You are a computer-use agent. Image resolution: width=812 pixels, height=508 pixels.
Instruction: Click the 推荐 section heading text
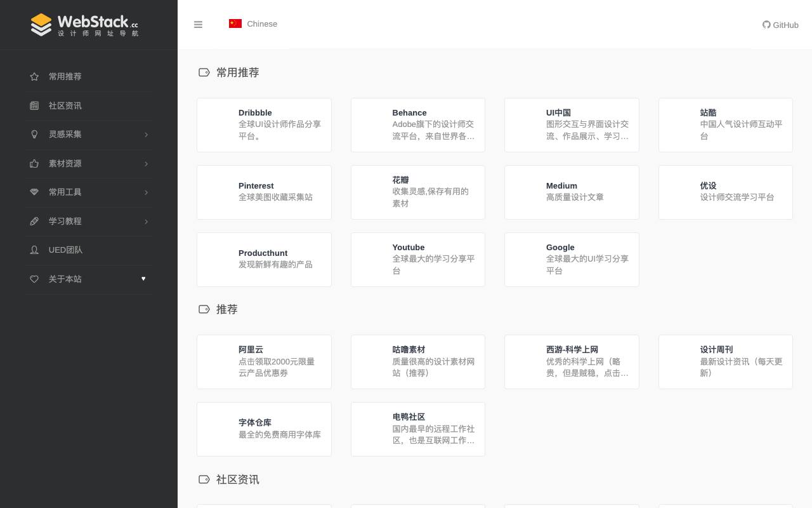pos(227,309)
